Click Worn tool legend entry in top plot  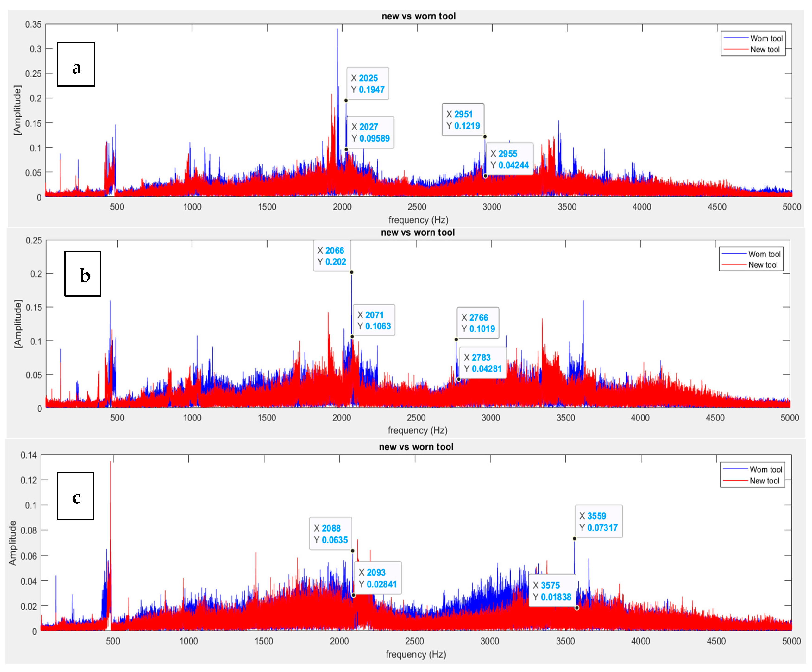(x=766, y=38)
